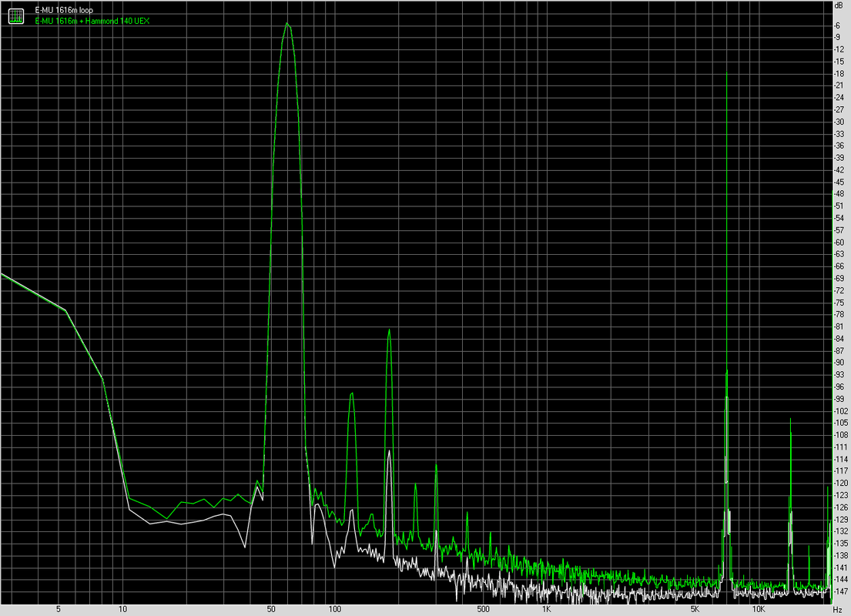Click the '-60' dB scale label

(x=839, y=243)
